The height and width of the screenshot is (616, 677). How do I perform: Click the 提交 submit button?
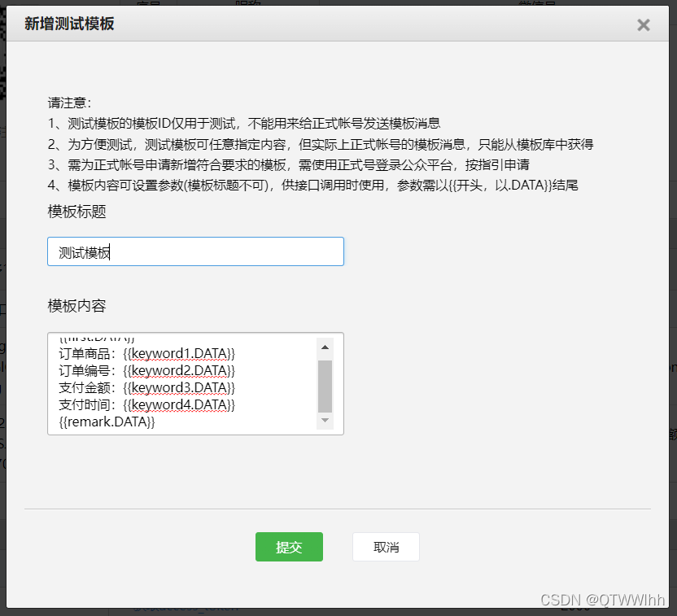click(289, 547)
